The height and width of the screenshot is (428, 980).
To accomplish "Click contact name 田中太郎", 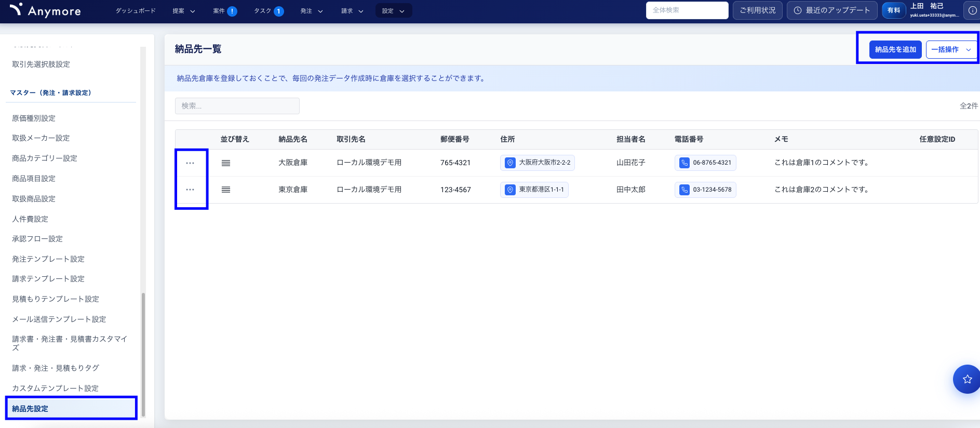I will [x=631, y=190].
